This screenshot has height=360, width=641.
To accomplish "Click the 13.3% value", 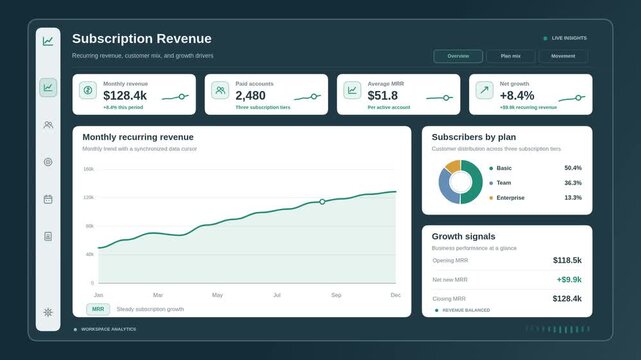I will pos(573,197).
